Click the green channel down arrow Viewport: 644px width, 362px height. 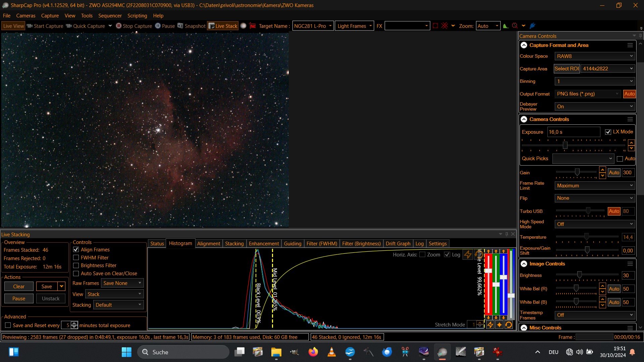pos(496,317)
